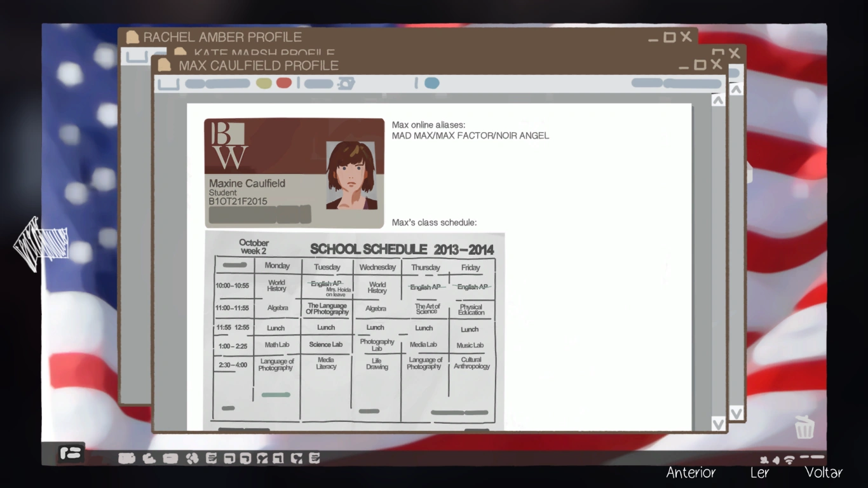Viewport: 868px width, 488px height.
Task: Click the Student label on the ID card
Action: click(222, 193)
